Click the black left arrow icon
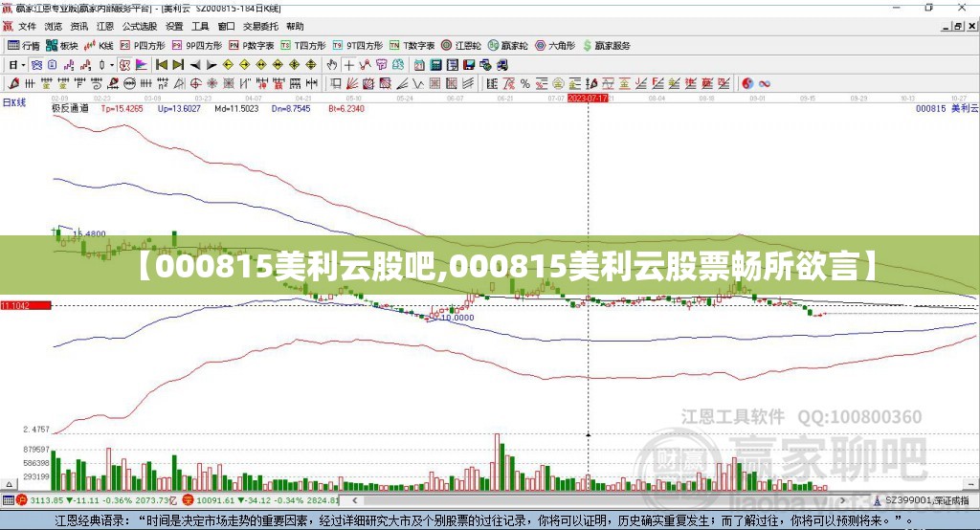The width and height of the screenshot is (980, 530). click(195, 65)
